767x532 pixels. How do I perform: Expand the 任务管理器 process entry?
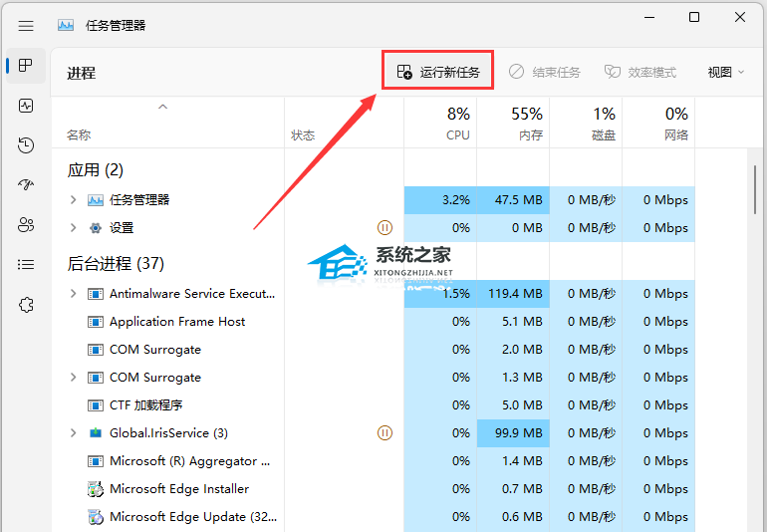[x=73, y=200]
